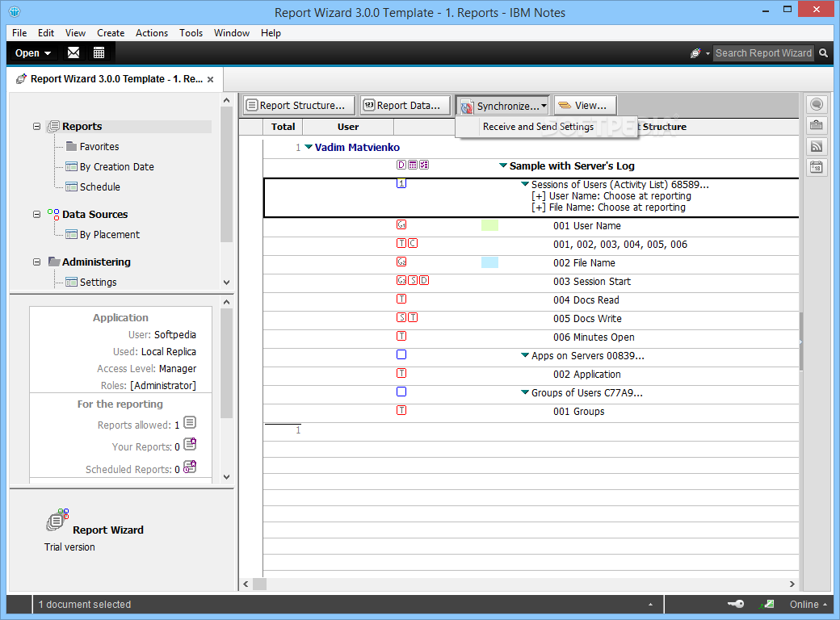Click the S icon in Session Start row

point(413,280)
